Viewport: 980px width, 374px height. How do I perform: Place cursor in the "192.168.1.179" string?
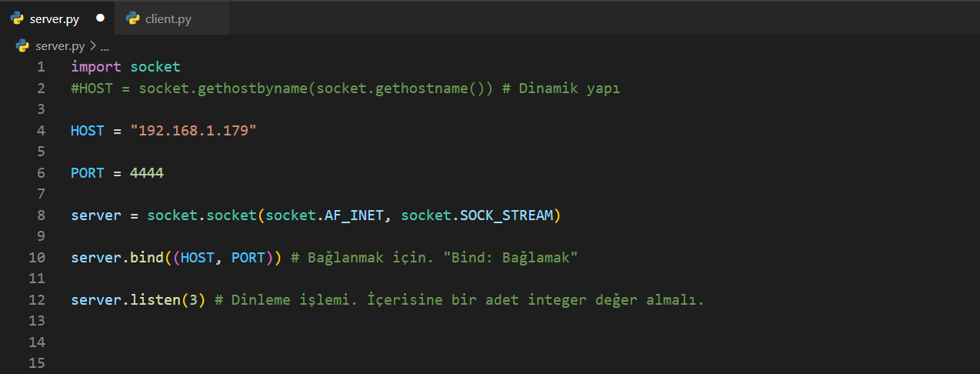coord(194,131)
